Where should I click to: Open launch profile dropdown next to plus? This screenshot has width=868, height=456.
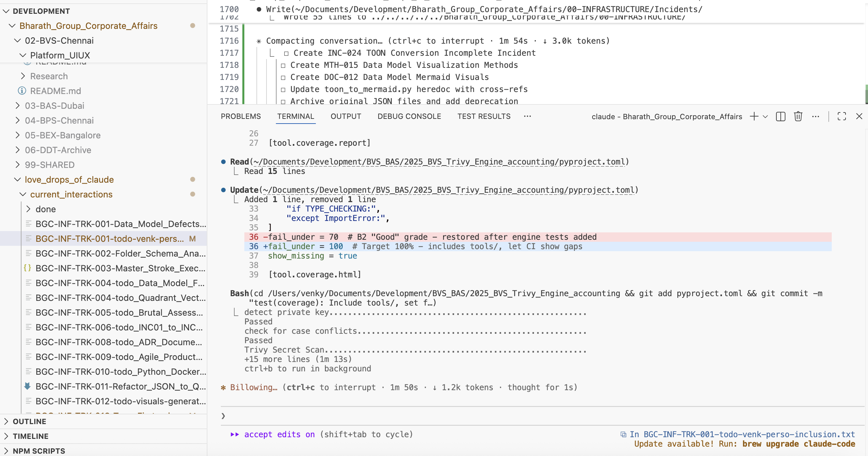[765, 117]
